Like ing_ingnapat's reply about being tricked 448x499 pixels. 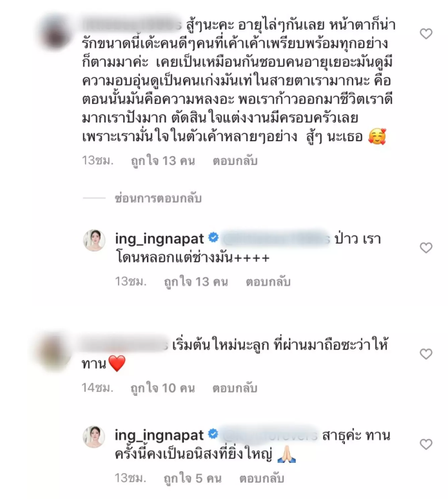[x=425, y=248]
